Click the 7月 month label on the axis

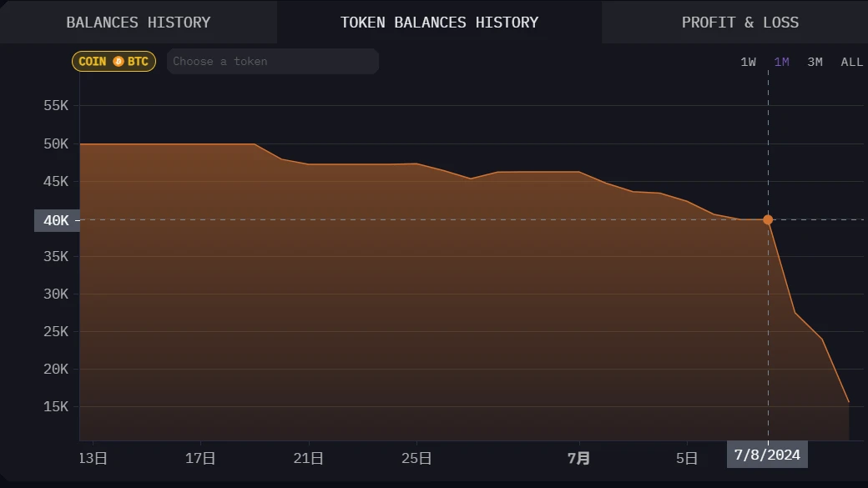click(578, 458)
